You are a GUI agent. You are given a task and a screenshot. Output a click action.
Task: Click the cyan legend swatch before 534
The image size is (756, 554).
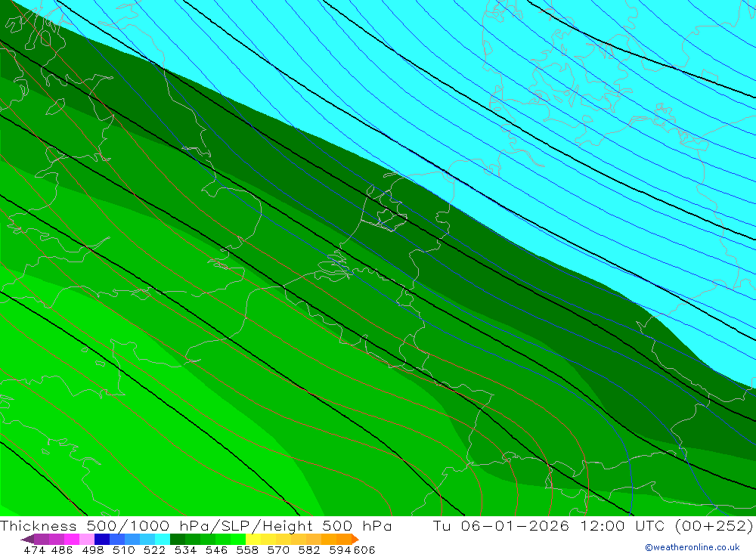click(163, 539)
